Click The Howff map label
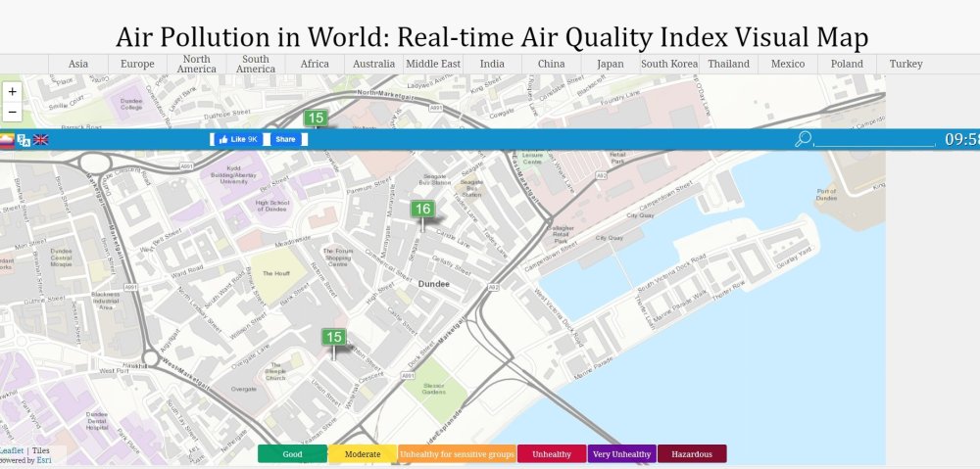This screenshot has height=469, width=980. (x=275, y=273)
